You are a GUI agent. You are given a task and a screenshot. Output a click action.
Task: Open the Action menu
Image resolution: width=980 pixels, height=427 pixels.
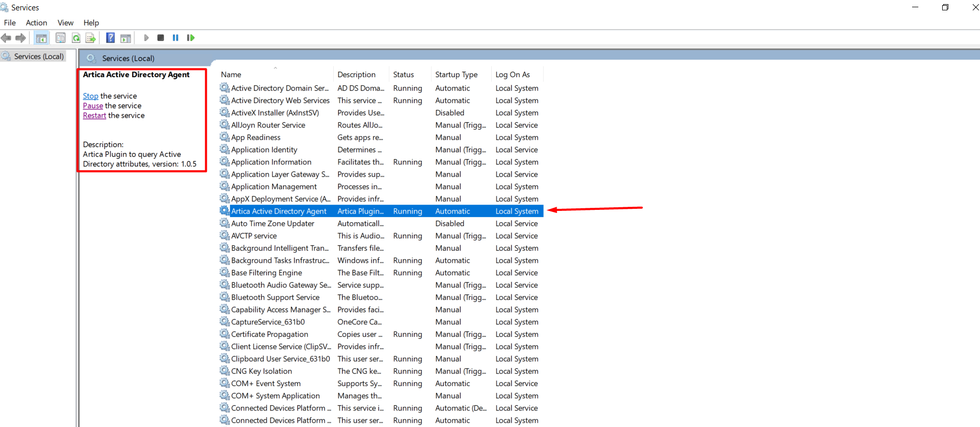tap(36, 23)
